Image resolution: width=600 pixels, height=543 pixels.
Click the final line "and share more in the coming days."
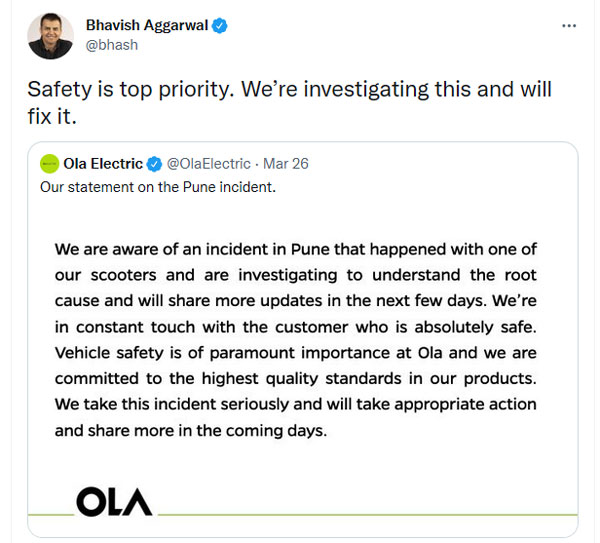pyautogui.click(x=191, y=431)
